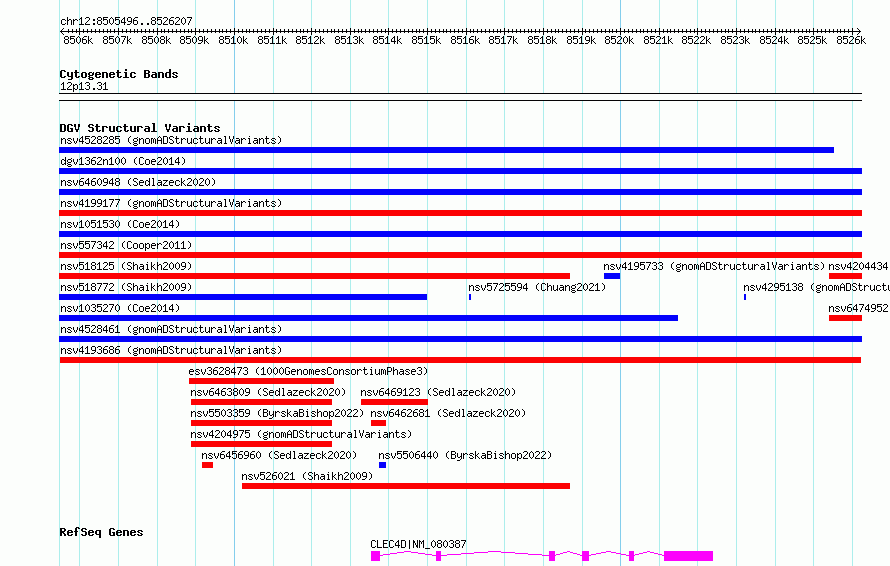Screen dimensions: 890x566
Task: Open the nsv6460948 (Sedlazeck2020) variant
Action: 138,182
